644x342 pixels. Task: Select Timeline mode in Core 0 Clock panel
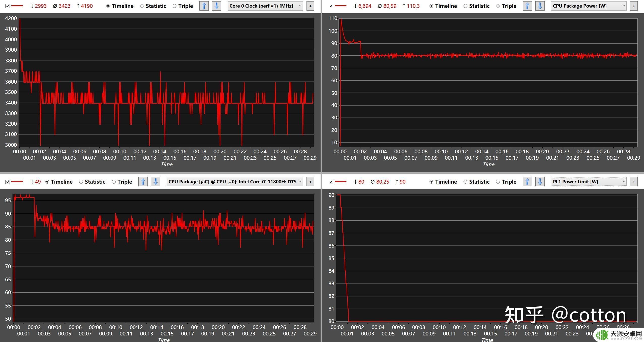click(x=120, y=6)
